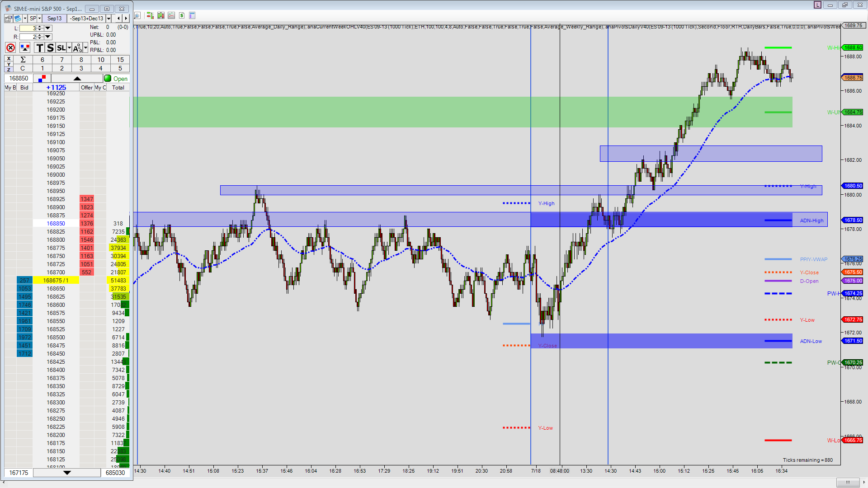Click the sigma sum quantity button
The width and height of the screenshot is (868, 488).
[23, 60]
